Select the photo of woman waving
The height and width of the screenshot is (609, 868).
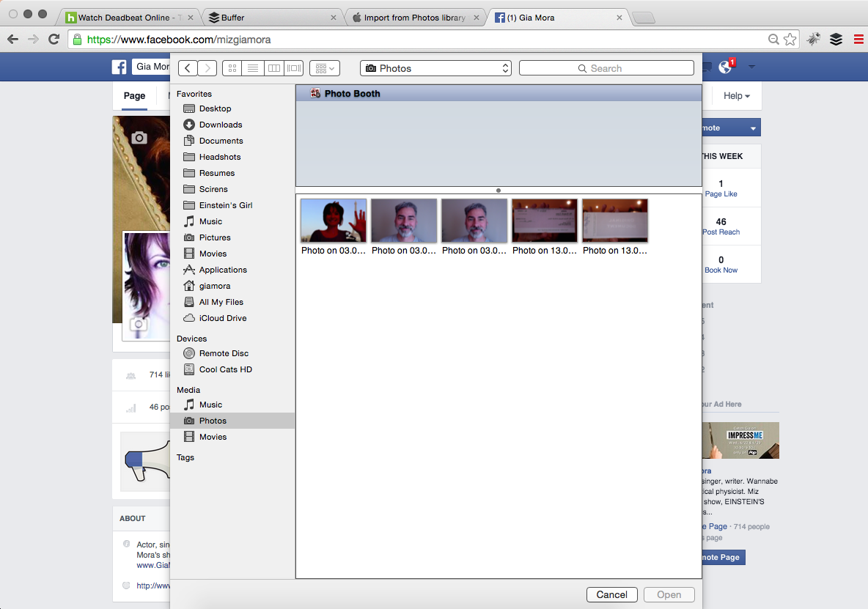[x=334, y=220]
